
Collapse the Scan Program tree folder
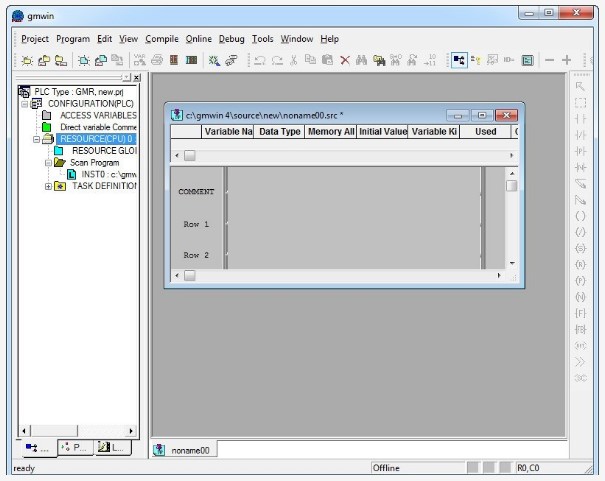pyautogui.click(x=48, y=162)
